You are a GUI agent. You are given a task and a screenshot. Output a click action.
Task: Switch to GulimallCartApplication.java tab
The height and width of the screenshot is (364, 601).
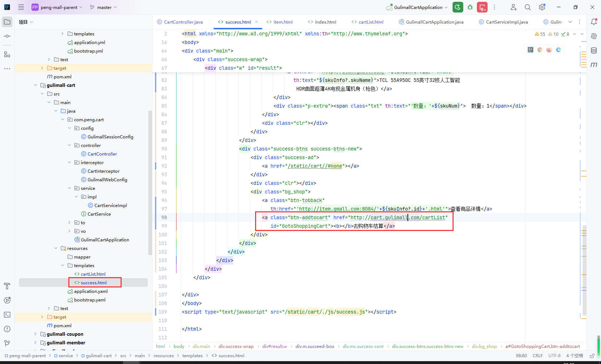431,22
